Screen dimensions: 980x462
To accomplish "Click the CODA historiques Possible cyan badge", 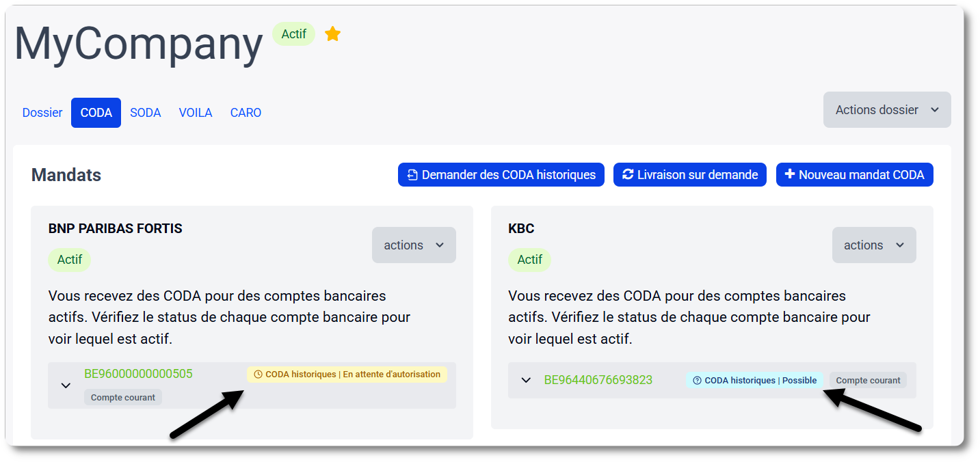I will click(x=754, y=380).
